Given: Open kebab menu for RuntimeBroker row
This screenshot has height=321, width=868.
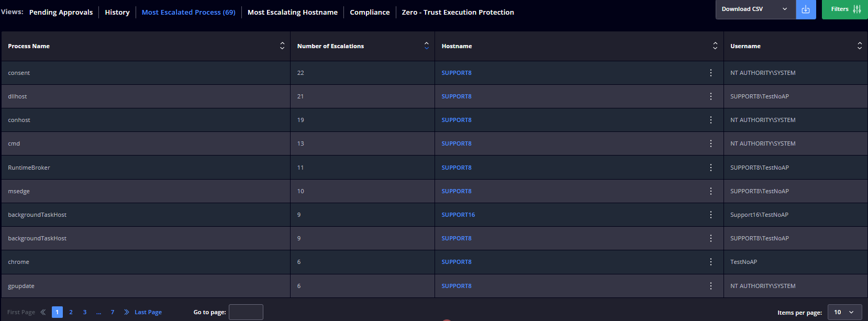Looking at the screenshot, I should coord(710,168).
